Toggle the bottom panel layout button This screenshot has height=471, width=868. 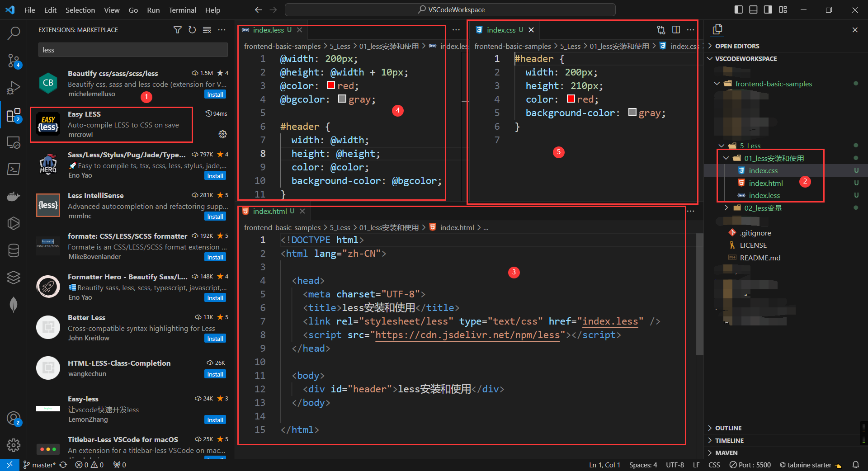[753, 9]
